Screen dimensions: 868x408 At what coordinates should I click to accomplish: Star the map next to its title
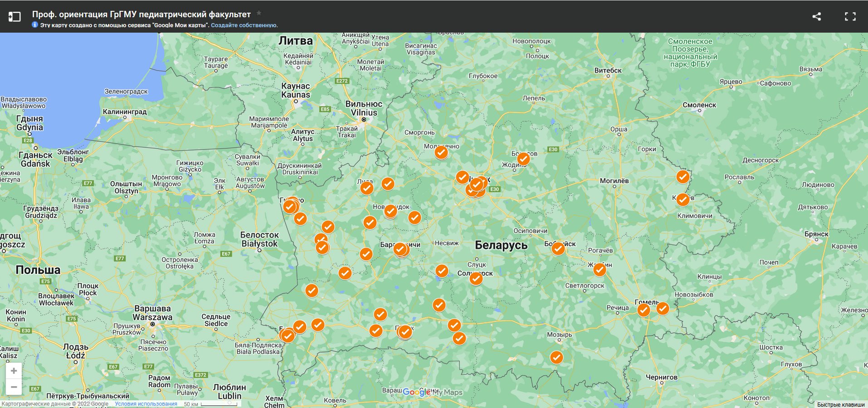259,13
